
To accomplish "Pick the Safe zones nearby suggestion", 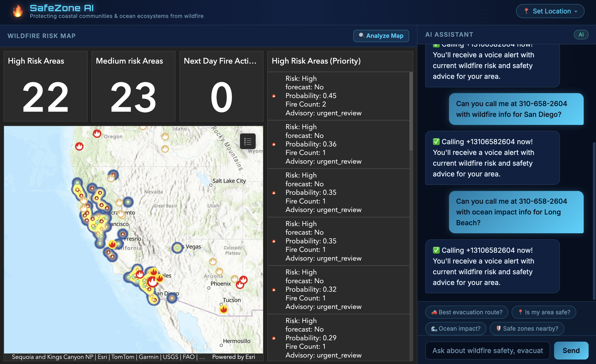I will (527, 328).
